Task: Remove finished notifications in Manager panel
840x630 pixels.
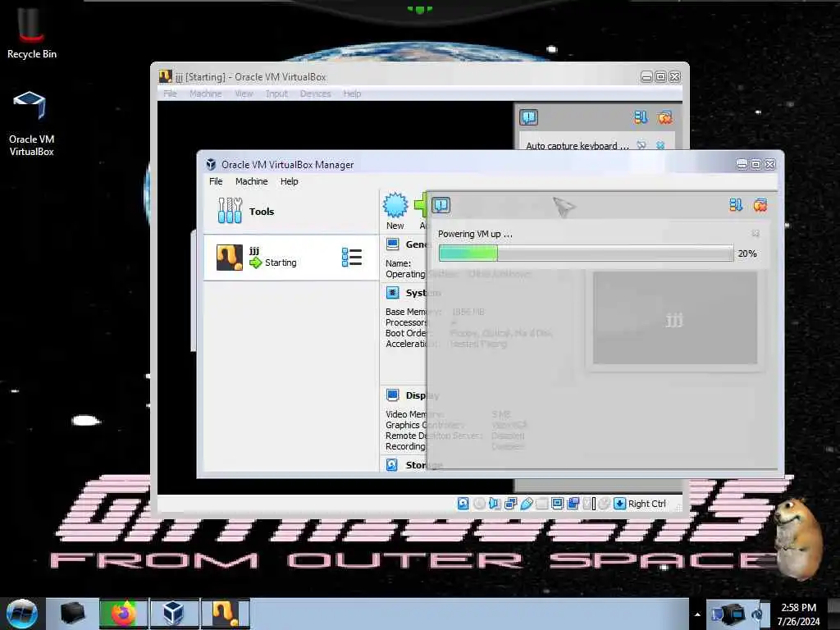Action: (x=760, y=204)
